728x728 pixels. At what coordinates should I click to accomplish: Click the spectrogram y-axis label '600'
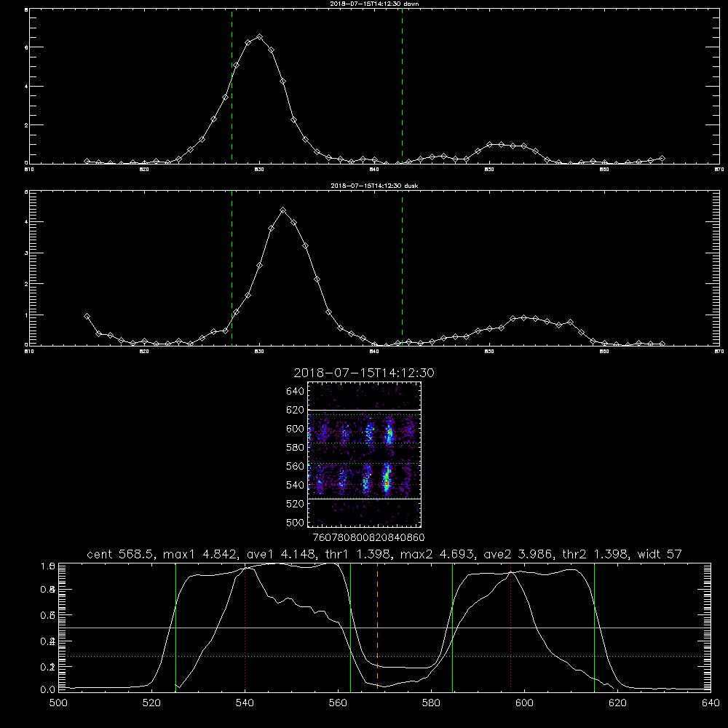296,429
